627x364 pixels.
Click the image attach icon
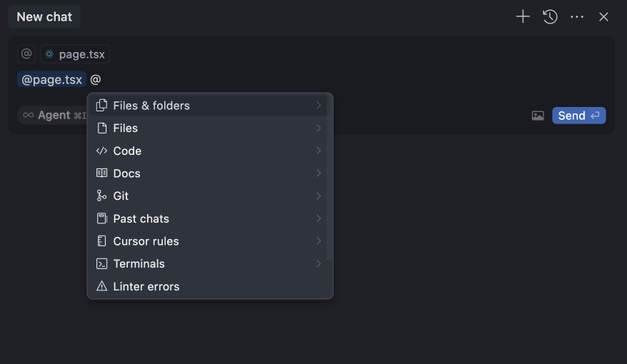point(538,116)
